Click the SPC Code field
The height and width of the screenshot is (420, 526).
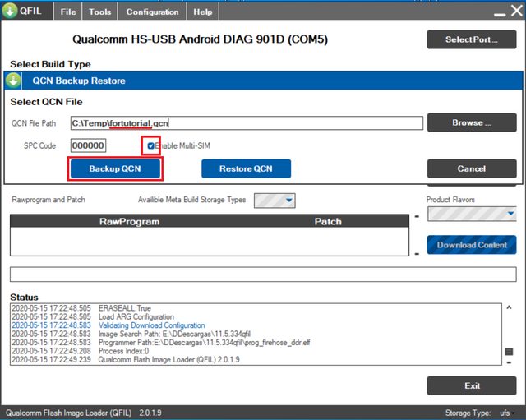click(x=88, y=145)
